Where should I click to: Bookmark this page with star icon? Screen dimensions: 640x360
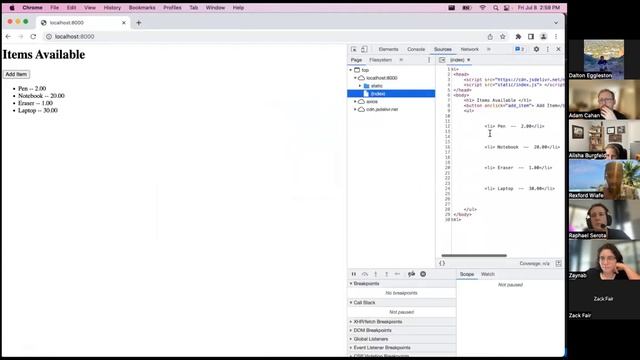coord(502,37)
